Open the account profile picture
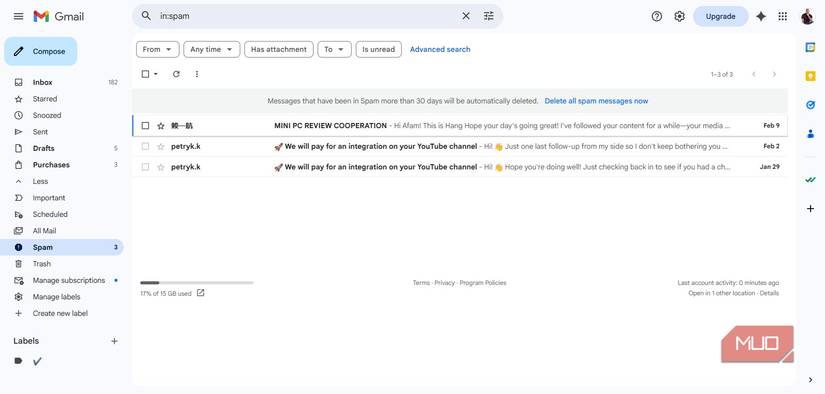Image resolution: width=825 pixels, height=394 pixels. click(x=807, y=16)
